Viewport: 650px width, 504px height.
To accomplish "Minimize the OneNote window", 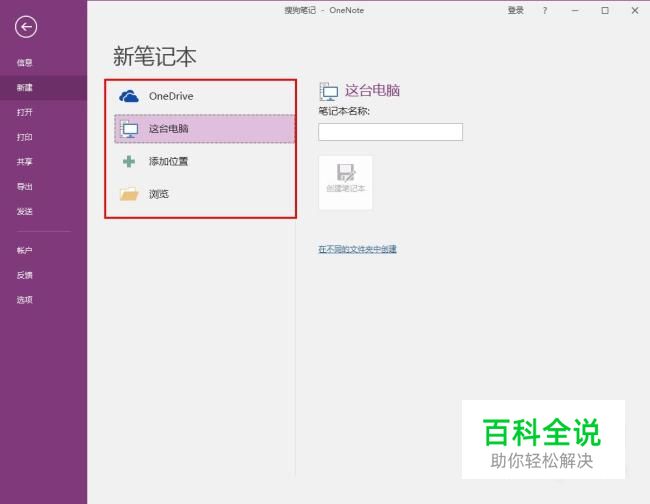I will tap(575, 10).
